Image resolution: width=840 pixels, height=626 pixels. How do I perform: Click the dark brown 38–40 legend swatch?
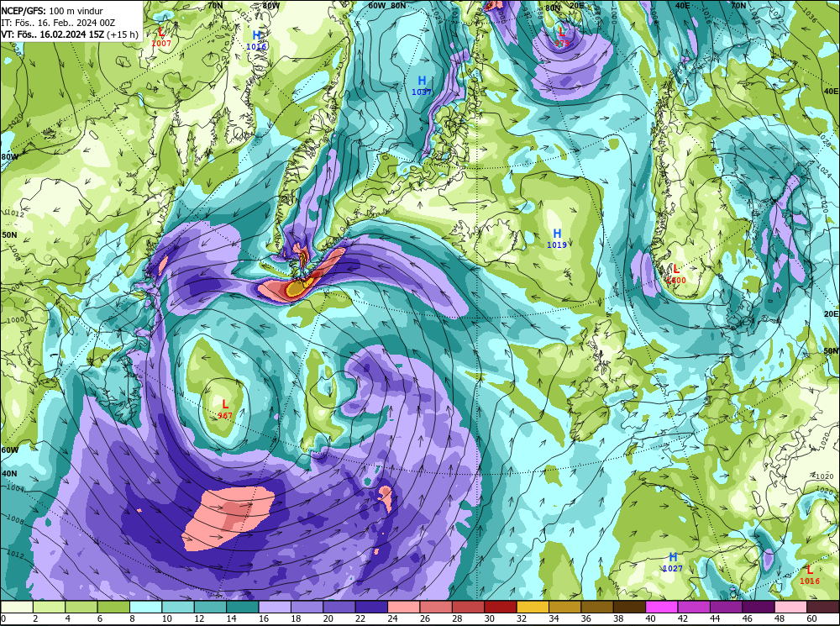click(x=629, y=607)
